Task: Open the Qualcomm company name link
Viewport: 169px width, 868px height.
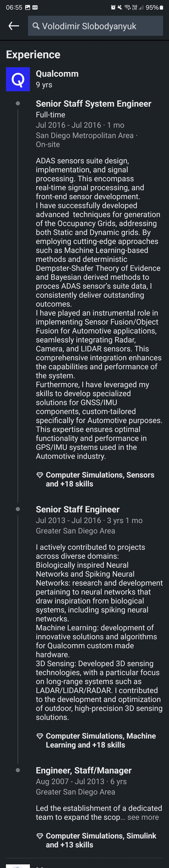Action: 57,74
